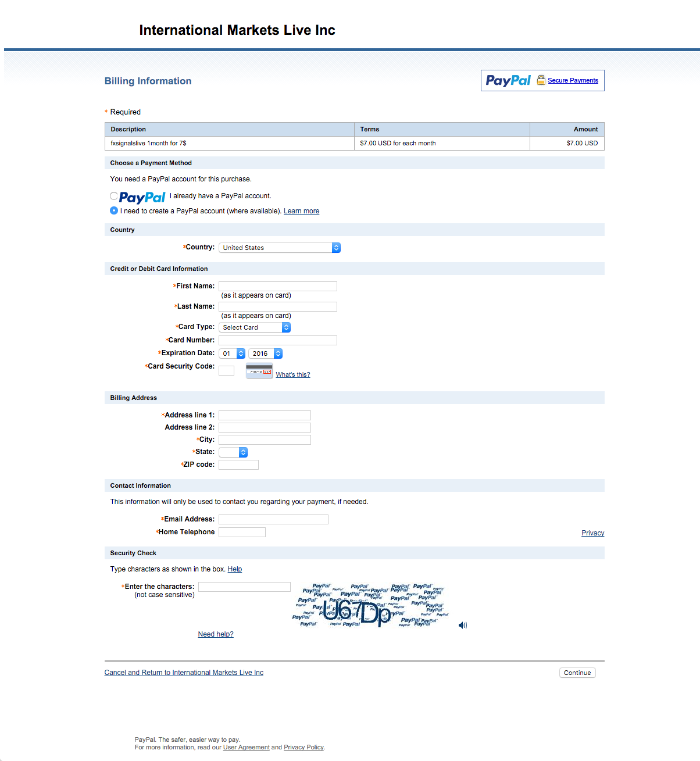Focus the City field
The height and width of the screenshot is (761, 700).
click(x=265, y=440)
